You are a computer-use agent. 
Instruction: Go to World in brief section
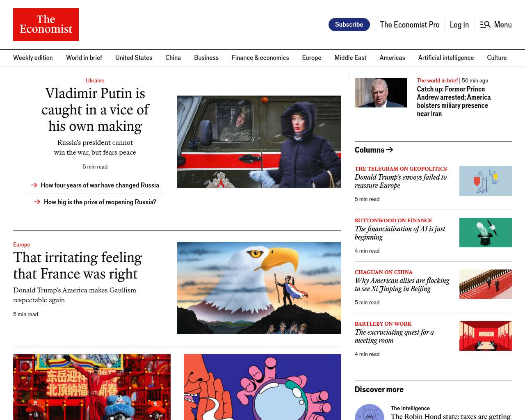[84, 58]
